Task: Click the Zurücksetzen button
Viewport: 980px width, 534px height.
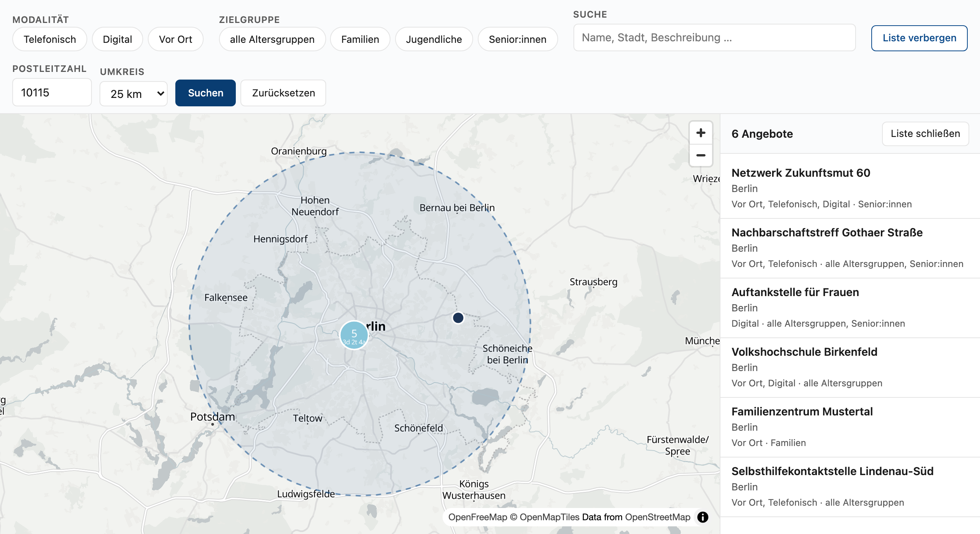Action: pos(283,93)
